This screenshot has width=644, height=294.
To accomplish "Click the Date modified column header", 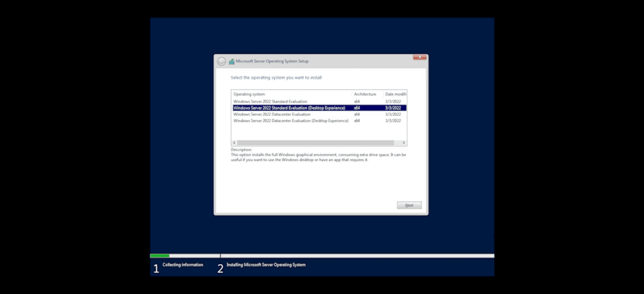I will [395, 94].
